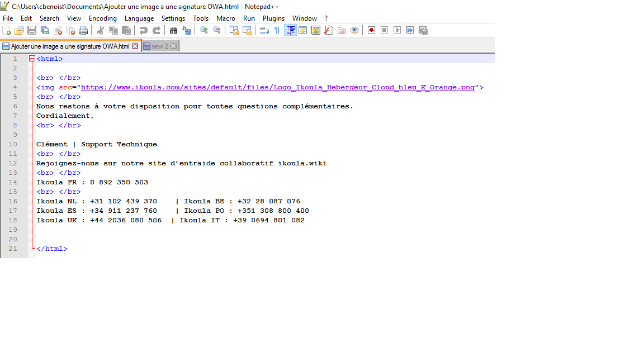Toggle synchronize horizontal scrolling icon
This screenshot has width=644, height=362.
point(247,30)
